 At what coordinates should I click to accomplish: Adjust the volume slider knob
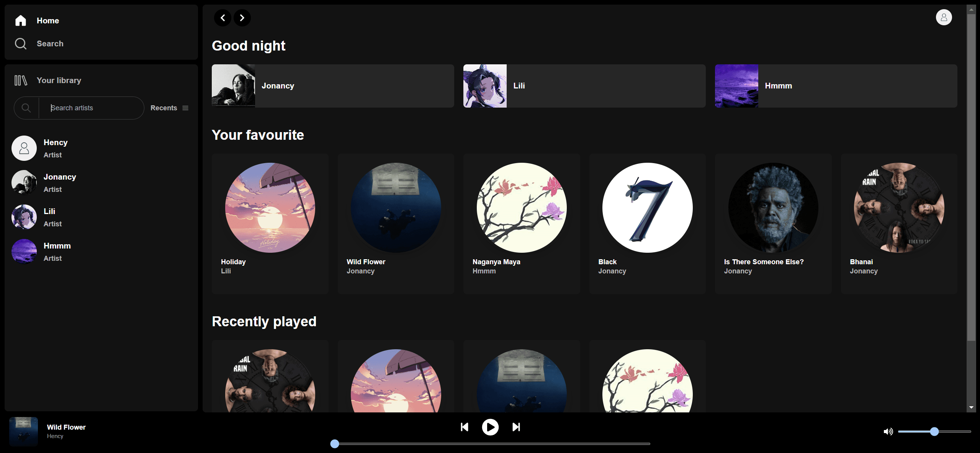coord(934,432)
